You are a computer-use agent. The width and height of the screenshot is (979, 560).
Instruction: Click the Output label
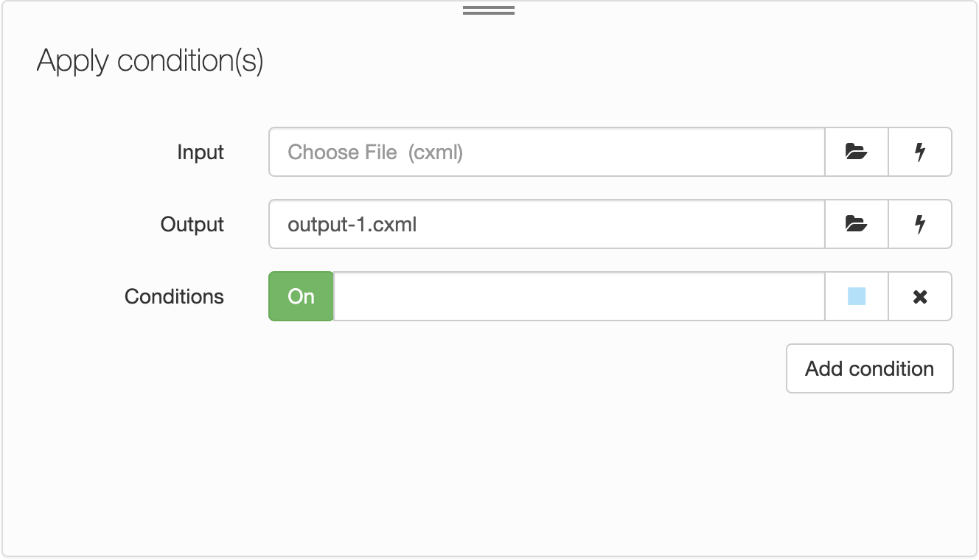pos(192,225)
